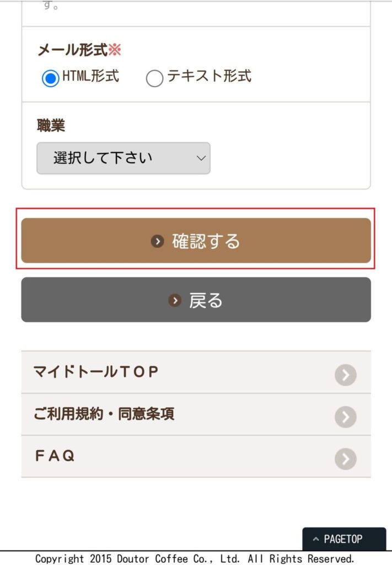Click the 確認する confirm button
392x565 pixels.
196,241
